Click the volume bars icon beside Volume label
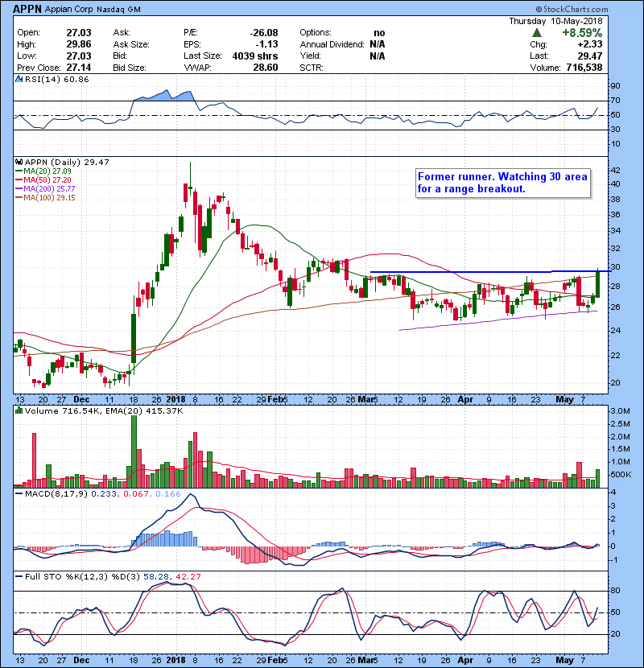644x668 pixels. [19, 411]
